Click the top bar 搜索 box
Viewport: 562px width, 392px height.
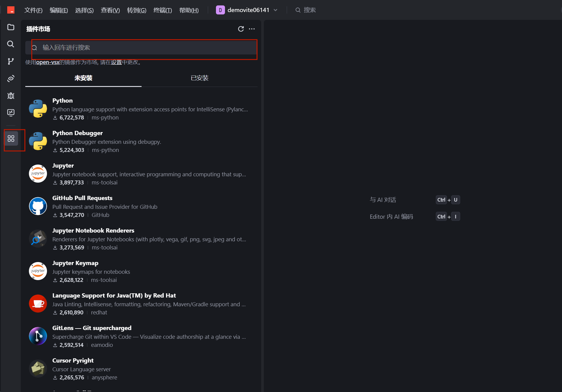310,10
